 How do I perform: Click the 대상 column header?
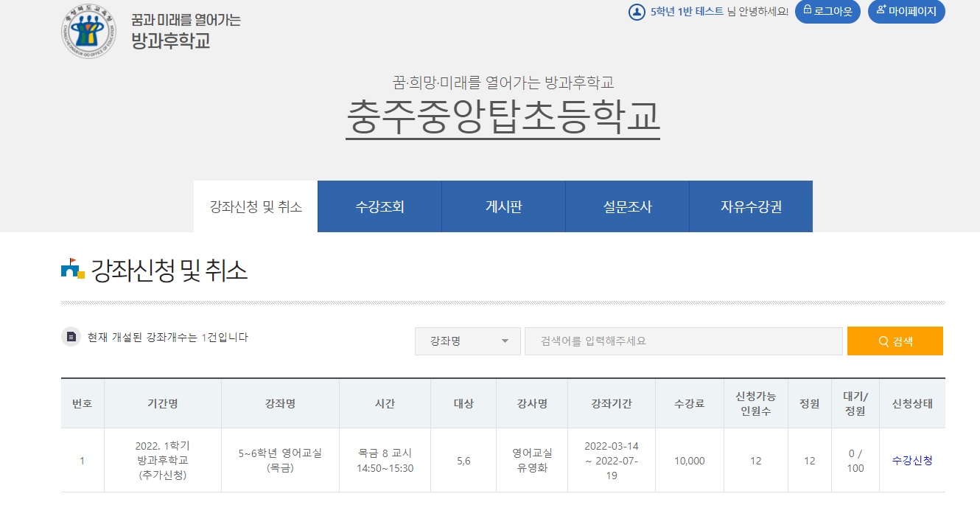(463, 403)
